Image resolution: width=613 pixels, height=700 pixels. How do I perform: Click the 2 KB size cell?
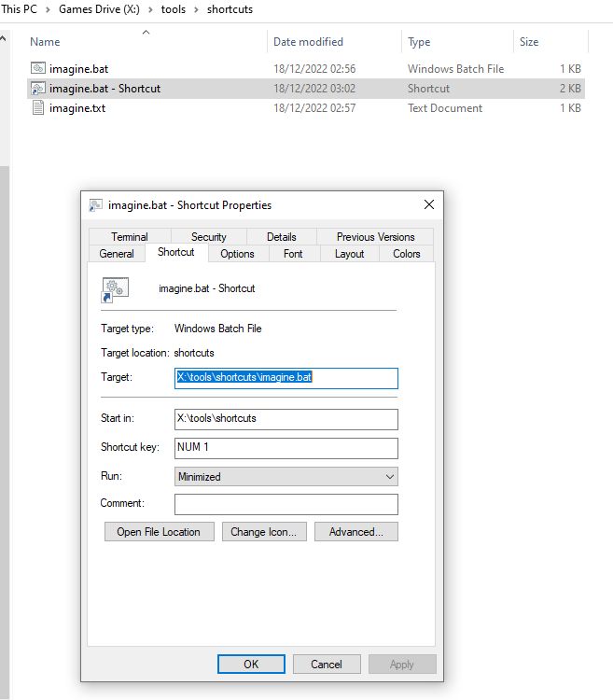[x=570, y=89]
